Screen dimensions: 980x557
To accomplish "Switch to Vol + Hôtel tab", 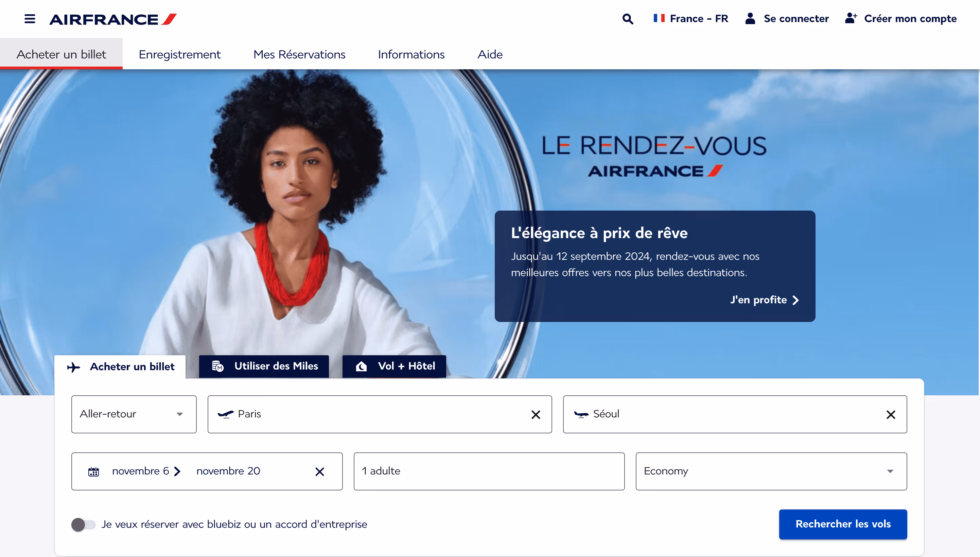I will (x=394, y=366).
